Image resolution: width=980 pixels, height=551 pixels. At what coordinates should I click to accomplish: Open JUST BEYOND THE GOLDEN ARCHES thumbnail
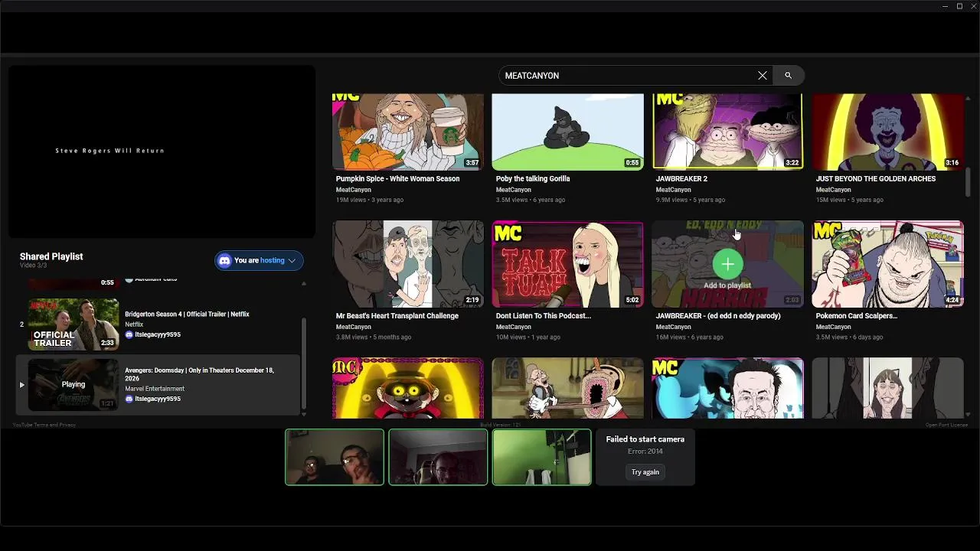coord(888,132)
